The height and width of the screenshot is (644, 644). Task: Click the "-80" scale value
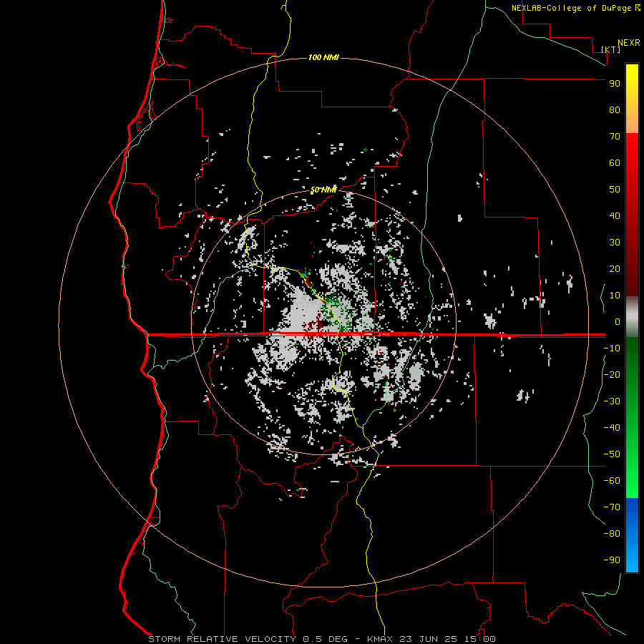(612, 534)
